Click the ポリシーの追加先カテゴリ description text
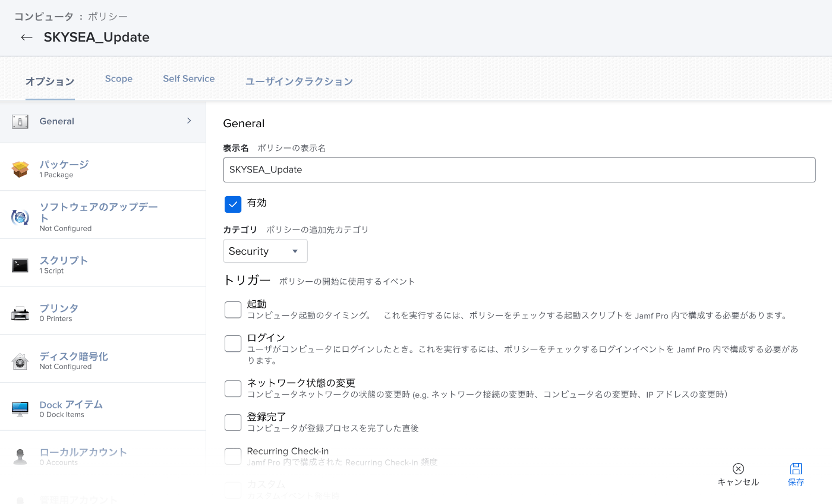Viewport: 832px width, 504px height. coord(317,229)
